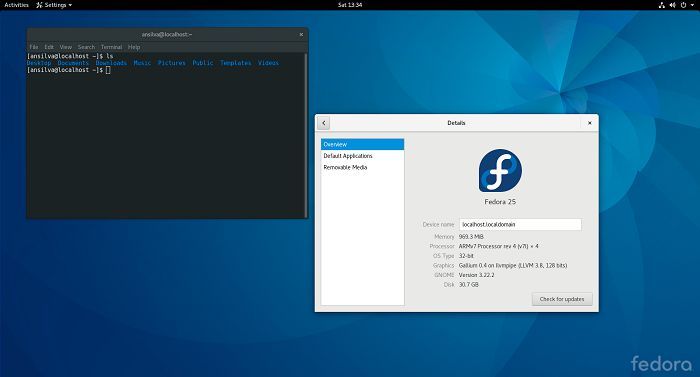Click the Terminal vertical scrollbar

(x=306, y=135)
